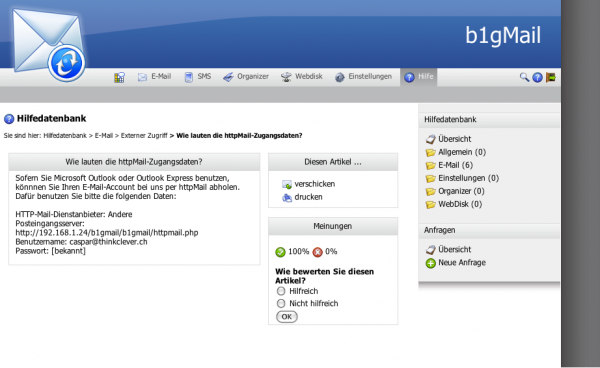
Task: Click the folder icon next to Einstellungen (0)
Action: pos(430,179)
